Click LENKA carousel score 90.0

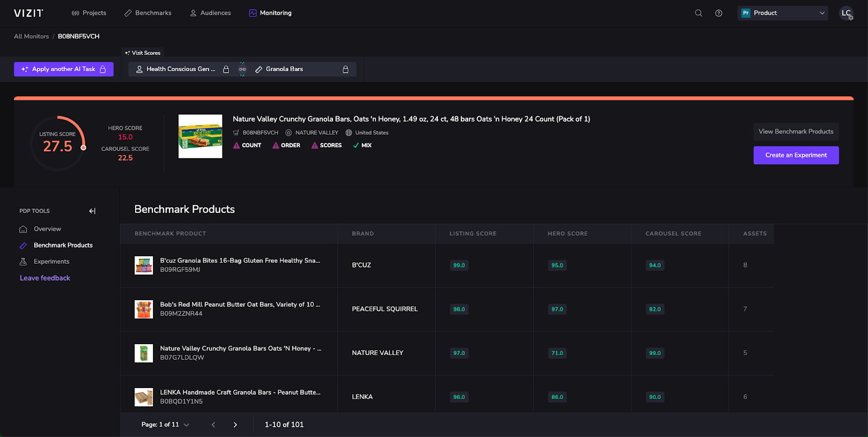tap(655, 397)
